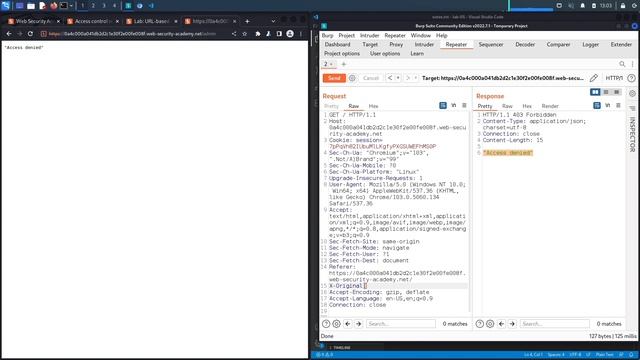Open Repeater tab 2 options arrow

point(331,64)
